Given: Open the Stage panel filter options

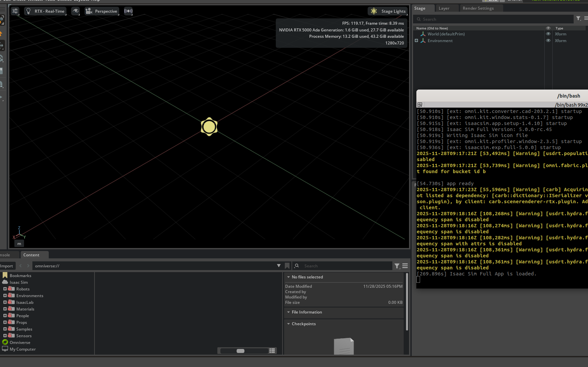Looking at the screenshot, I should [x=579, y=19].
